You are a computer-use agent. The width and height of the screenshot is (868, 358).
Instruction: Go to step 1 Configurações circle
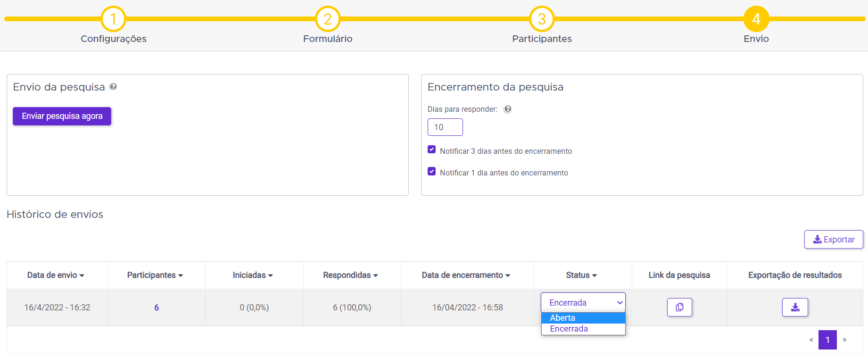tap(113, 19)
